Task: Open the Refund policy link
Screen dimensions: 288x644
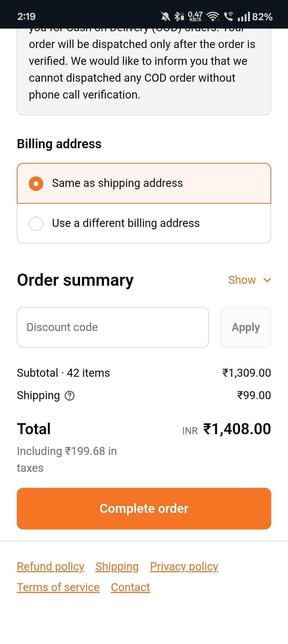Action: (51, 567)
